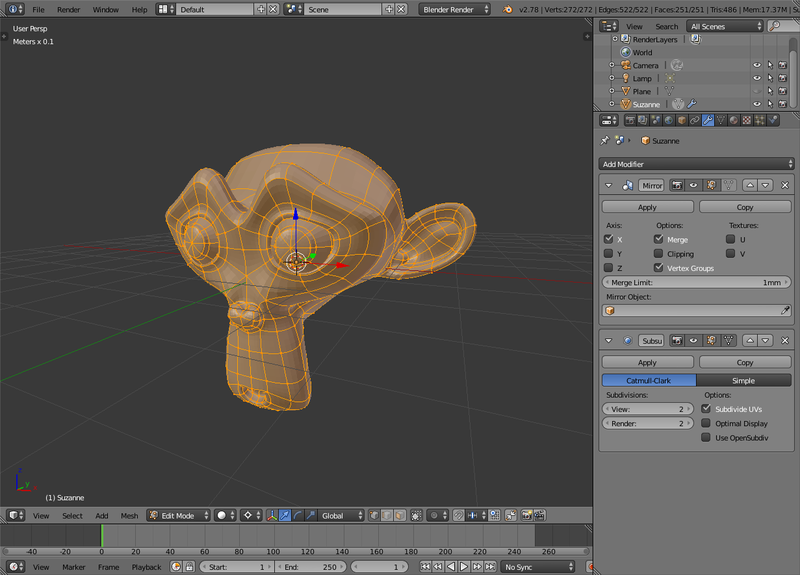The width and height of the screenshot is (800, 575).
Task: Open the Texture properties tab checker icon
Action: point(746,120)
